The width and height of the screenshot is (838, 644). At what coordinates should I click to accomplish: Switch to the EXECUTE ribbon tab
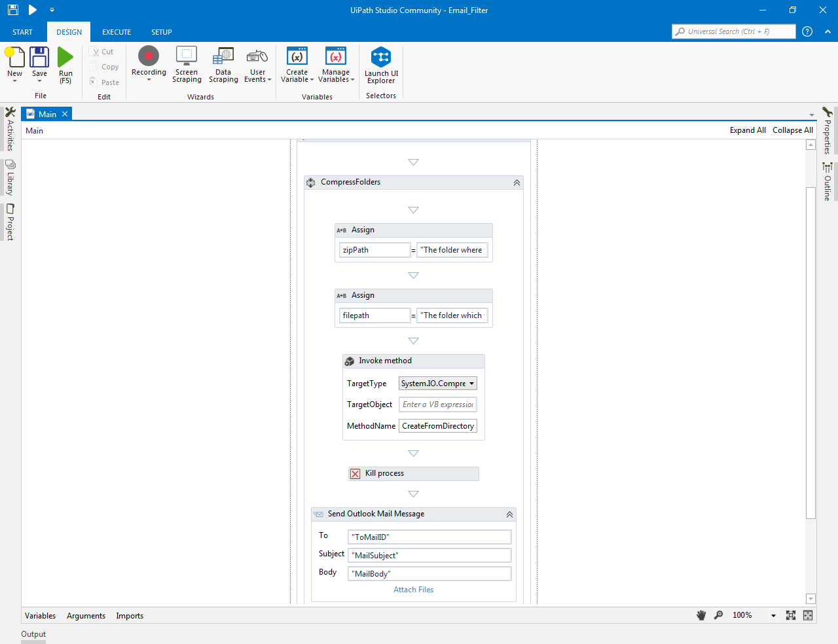coord(117,32)
